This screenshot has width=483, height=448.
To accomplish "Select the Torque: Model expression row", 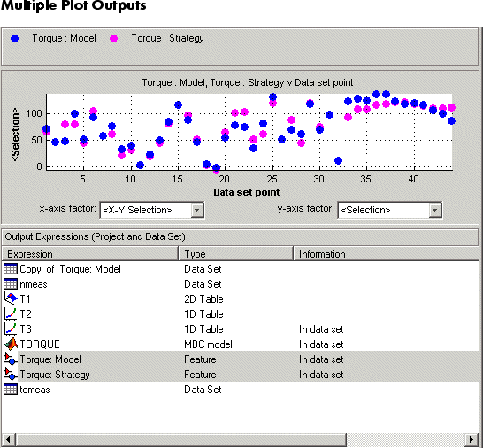I will click(x=241, y=359).
